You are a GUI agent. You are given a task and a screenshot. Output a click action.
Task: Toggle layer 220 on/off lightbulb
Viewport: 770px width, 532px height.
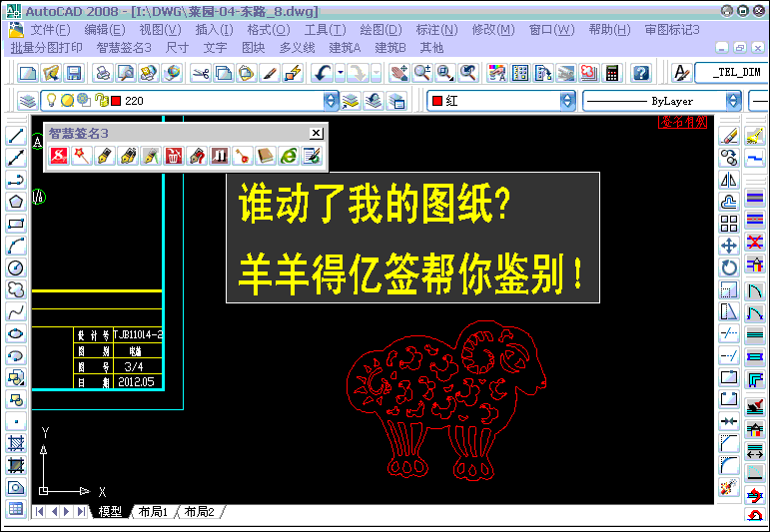point(49,101)
